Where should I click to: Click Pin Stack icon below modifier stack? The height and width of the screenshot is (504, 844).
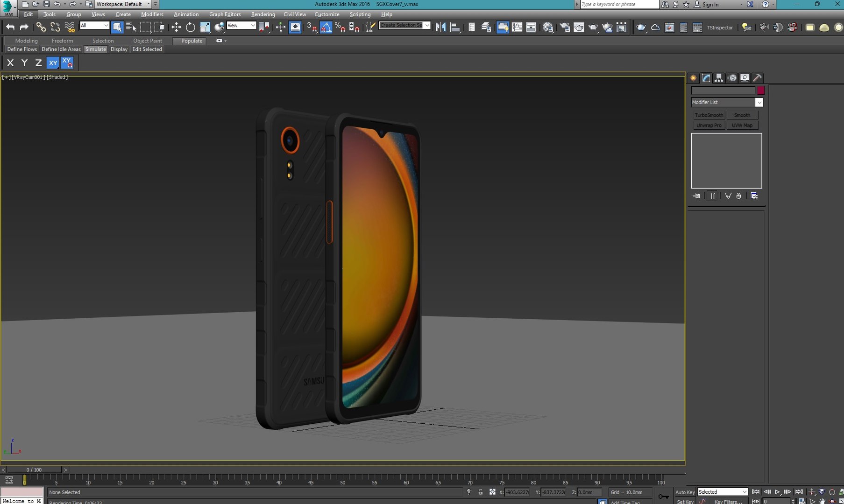(696, 196)
